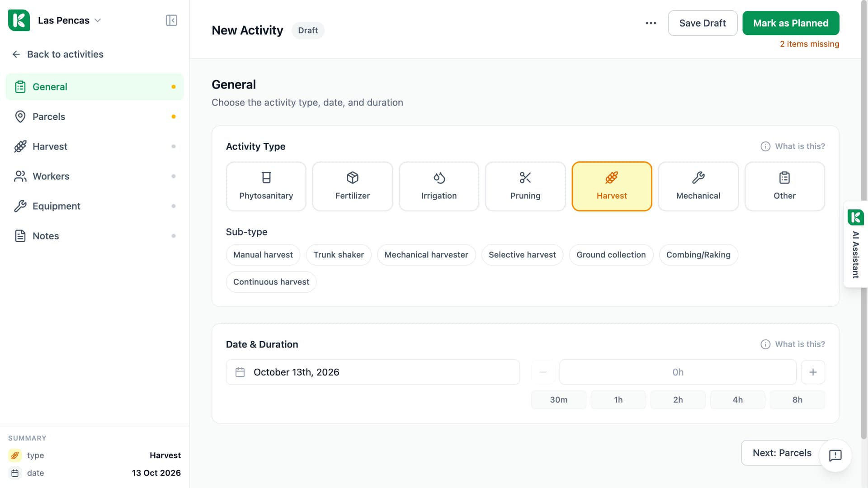Select Phytosanitary activity type

click(266, 186)
